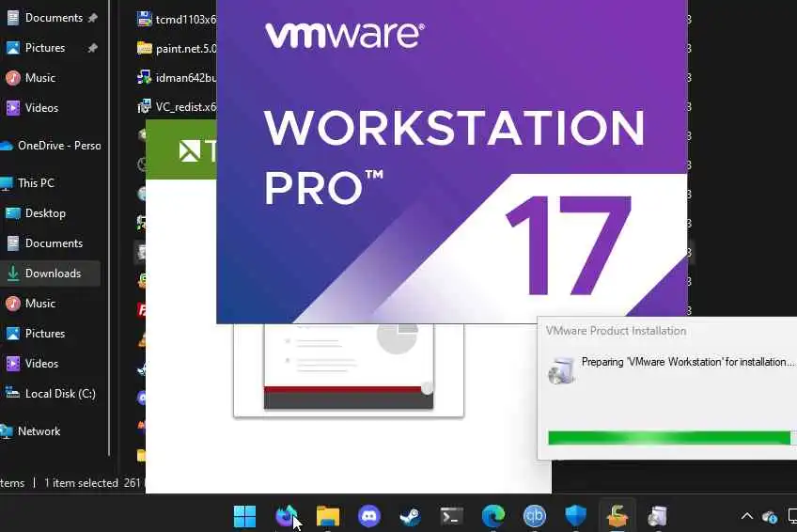Click the Network icon in sidebar
The image size is (797, 532).
(6, 431)
